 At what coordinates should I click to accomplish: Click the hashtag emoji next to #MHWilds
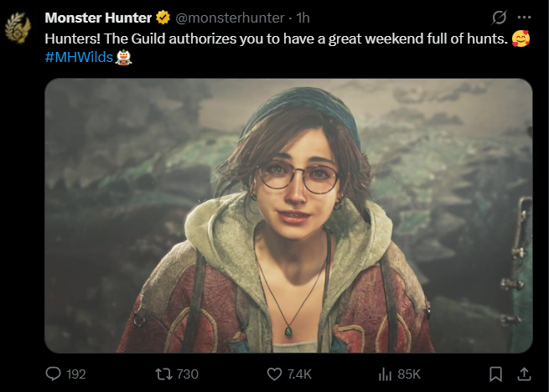(123, 56)
